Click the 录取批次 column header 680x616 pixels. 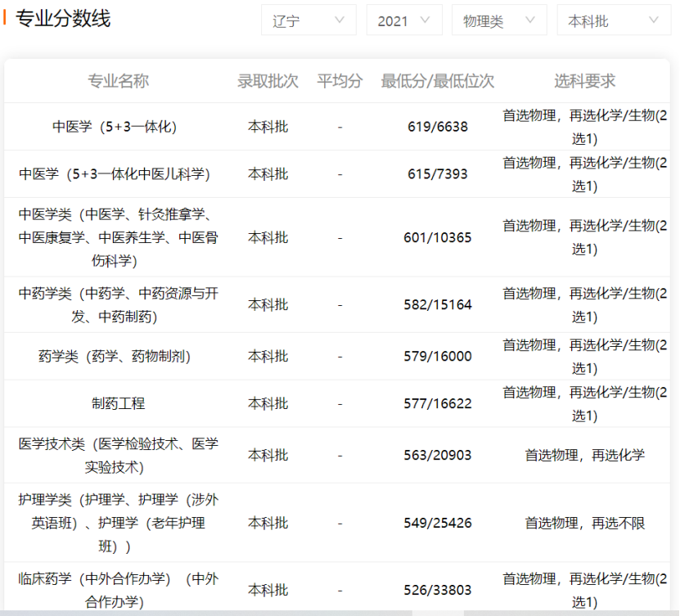(268, 81)
